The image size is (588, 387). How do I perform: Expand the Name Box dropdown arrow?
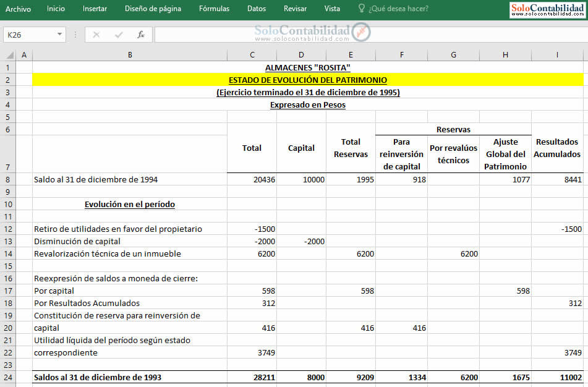59,35
